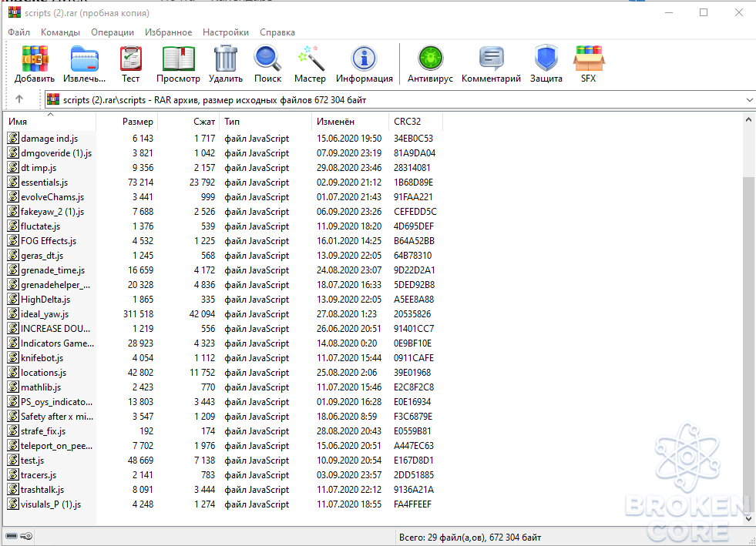Click the Добавить (Add) toolbar icon

(x=35, y=59)
